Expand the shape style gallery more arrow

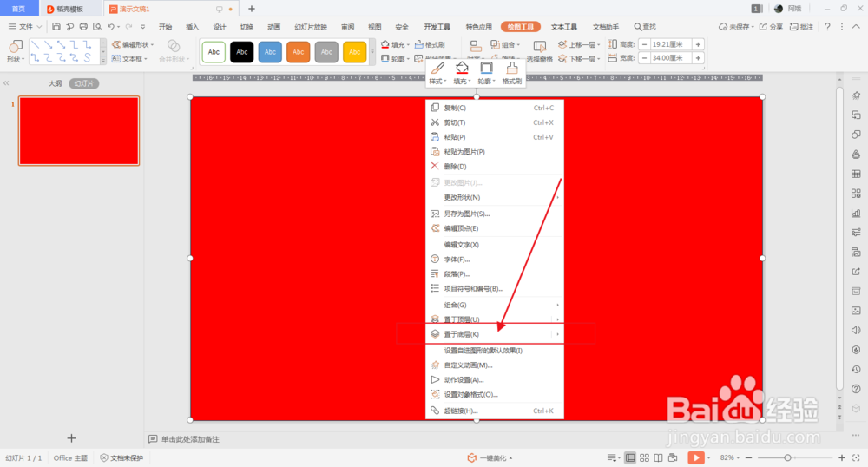pos(372,52)
